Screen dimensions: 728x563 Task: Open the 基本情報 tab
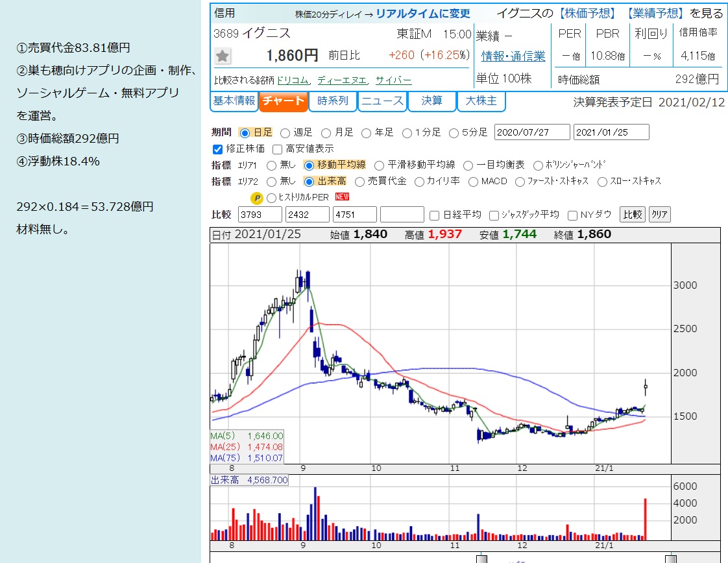(x=234, y=101)
